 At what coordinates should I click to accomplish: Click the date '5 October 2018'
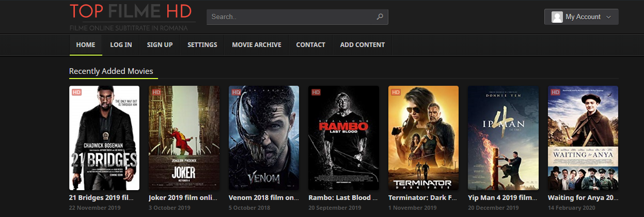(x=249, y=208)
